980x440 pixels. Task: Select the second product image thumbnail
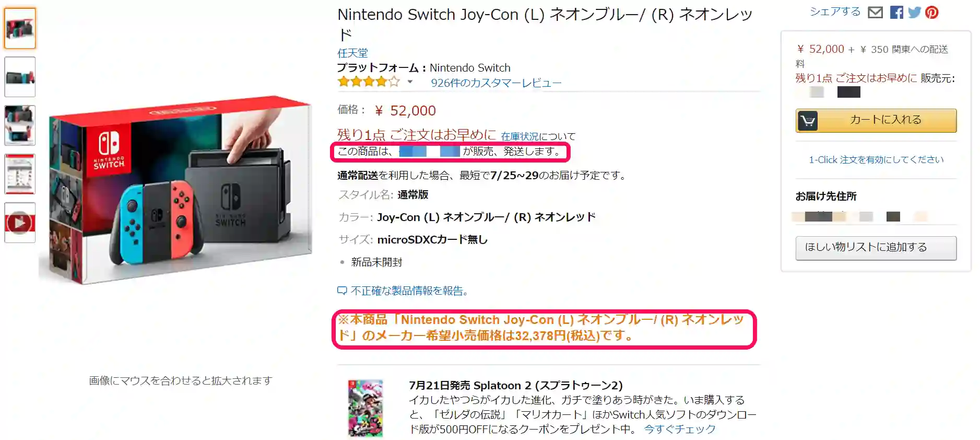[x=20, y=77]
